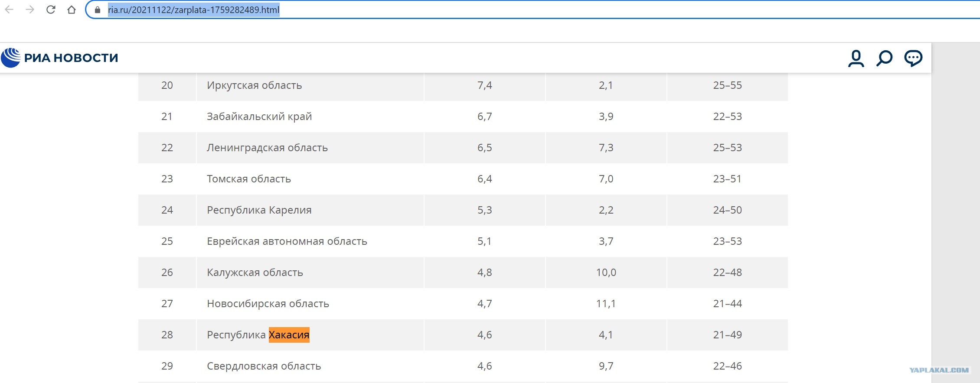Click the Калужская область cell
Viewport: 980px width, 383px height.
click(x=310, y=273)
